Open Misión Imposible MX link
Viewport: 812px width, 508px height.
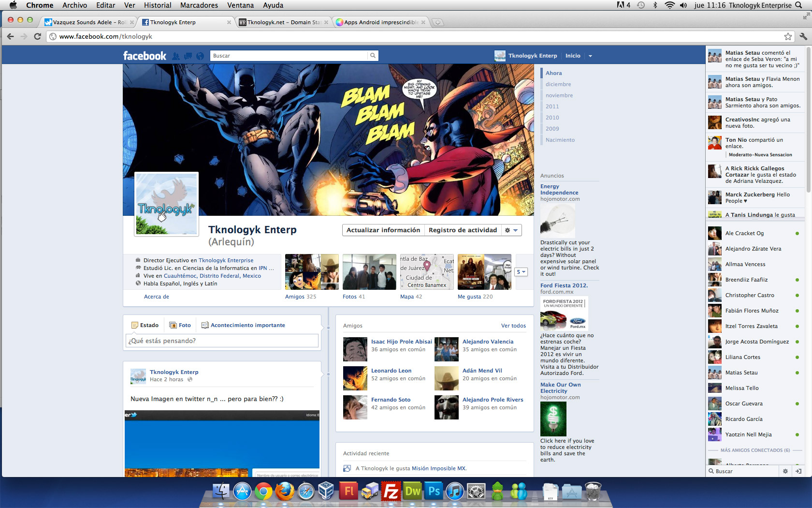438,468
